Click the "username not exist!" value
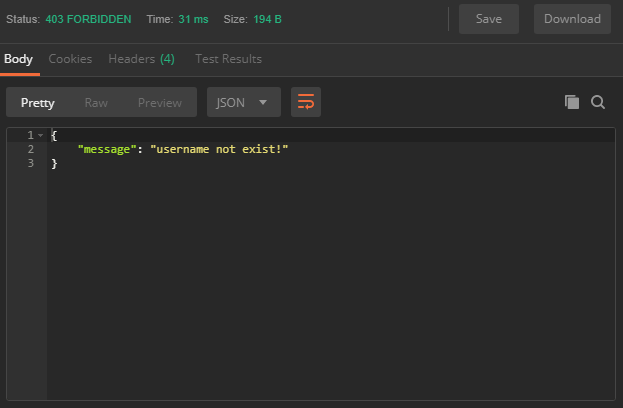The width and height of the screenshot is (623, 408). pyautogui.click(x=219, y=149)
